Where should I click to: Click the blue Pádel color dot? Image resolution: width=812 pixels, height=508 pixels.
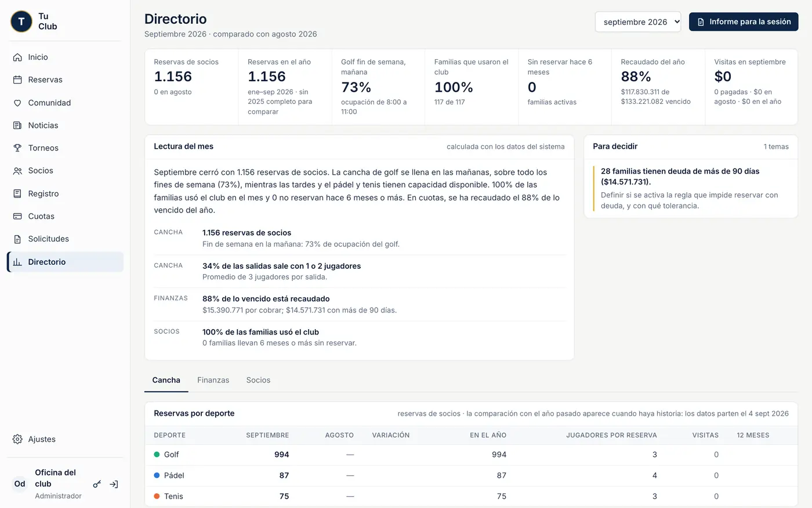click(157, 475)
